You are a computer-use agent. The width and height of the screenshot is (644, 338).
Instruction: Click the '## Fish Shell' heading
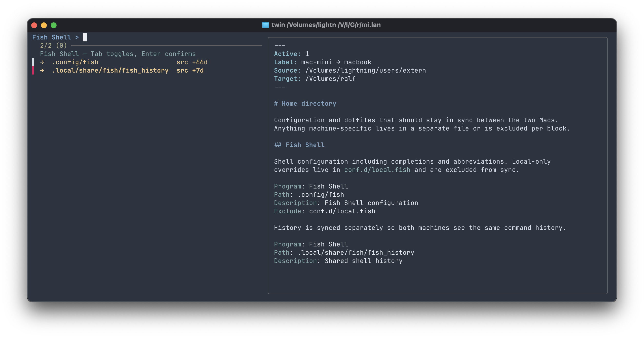click(299, 145)
